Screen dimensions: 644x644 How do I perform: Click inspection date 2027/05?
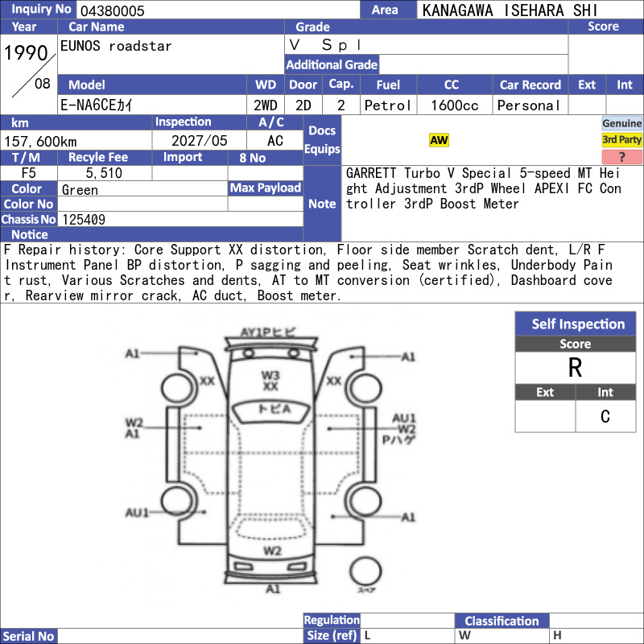199,141
